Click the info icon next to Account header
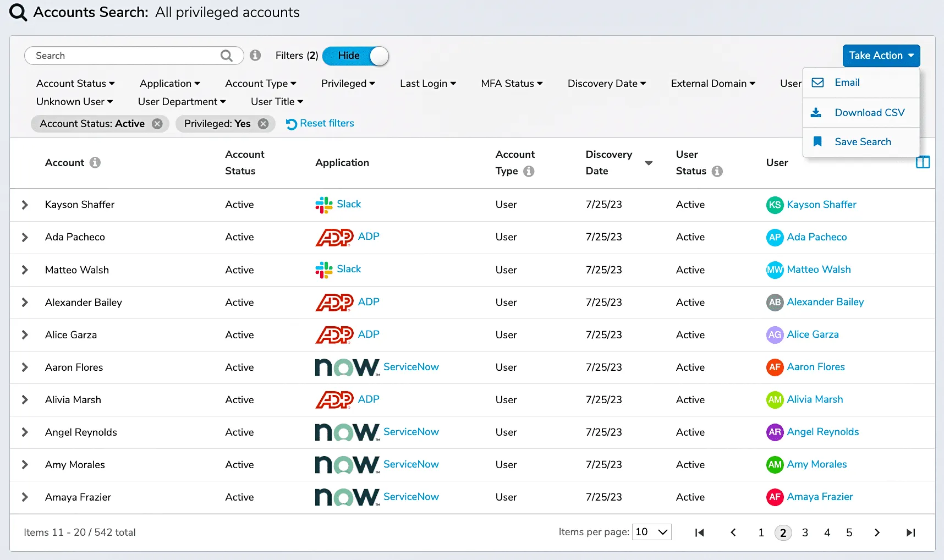 95,163
